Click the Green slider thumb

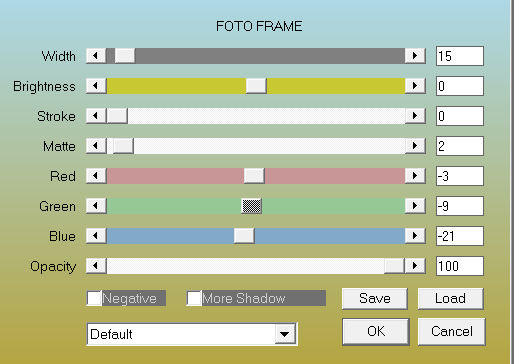click(251, 206)
